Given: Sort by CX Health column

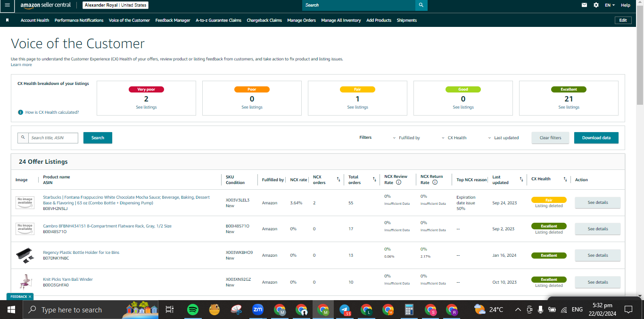Looking at the screenshot, I should 565,179.
